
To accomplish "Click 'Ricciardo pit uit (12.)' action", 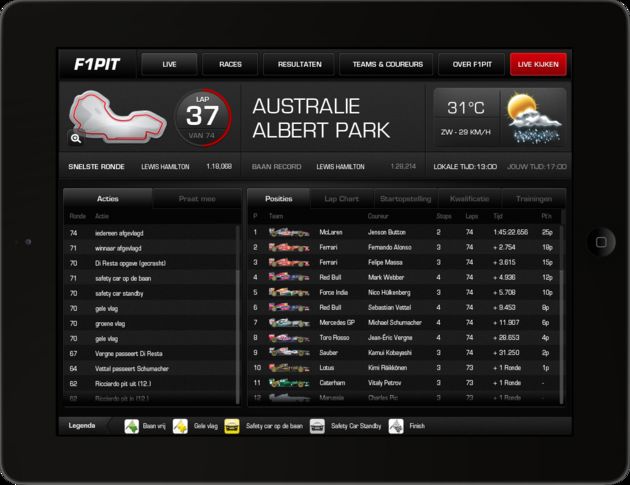I will click(150, 384).
